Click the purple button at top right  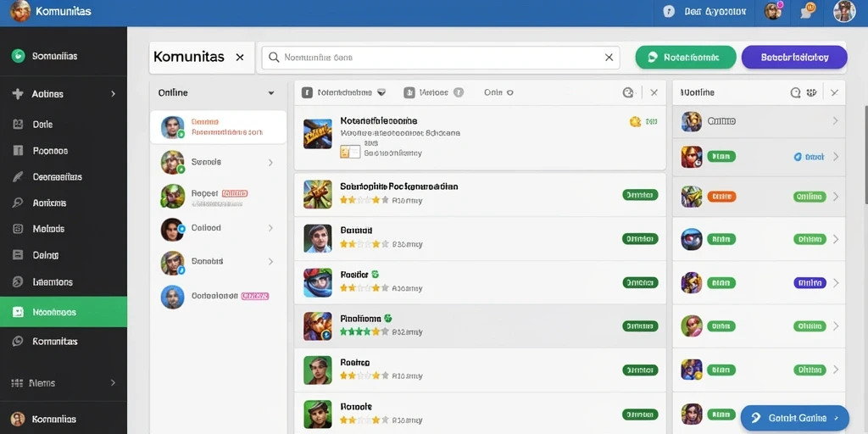794,57
